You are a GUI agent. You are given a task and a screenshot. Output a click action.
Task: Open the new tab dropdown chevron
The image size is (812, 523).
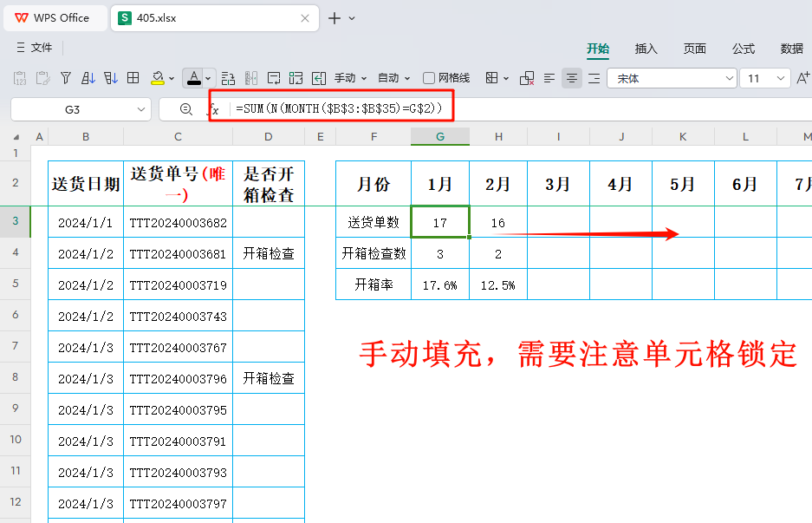click(352, 18)
